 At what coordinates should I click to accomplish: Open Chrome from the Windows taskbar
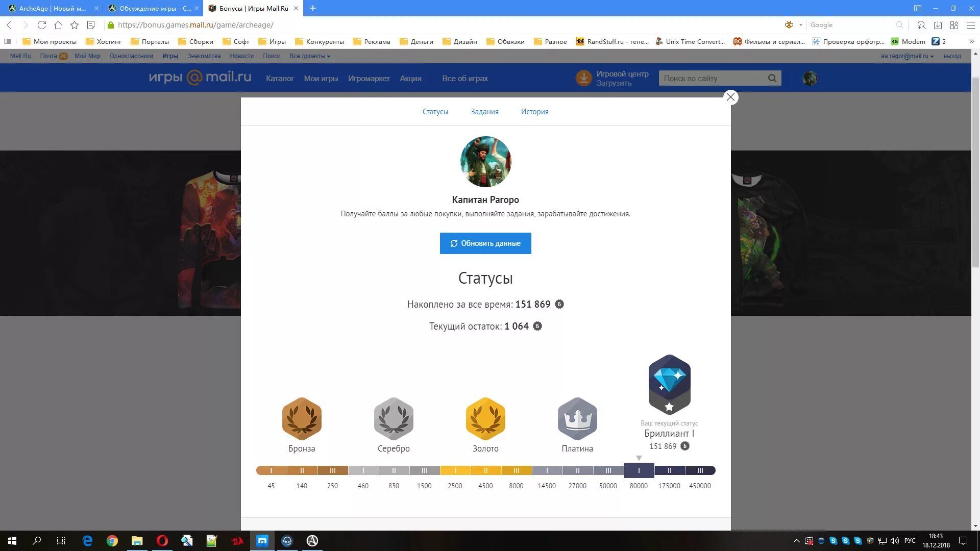(112, 541)
